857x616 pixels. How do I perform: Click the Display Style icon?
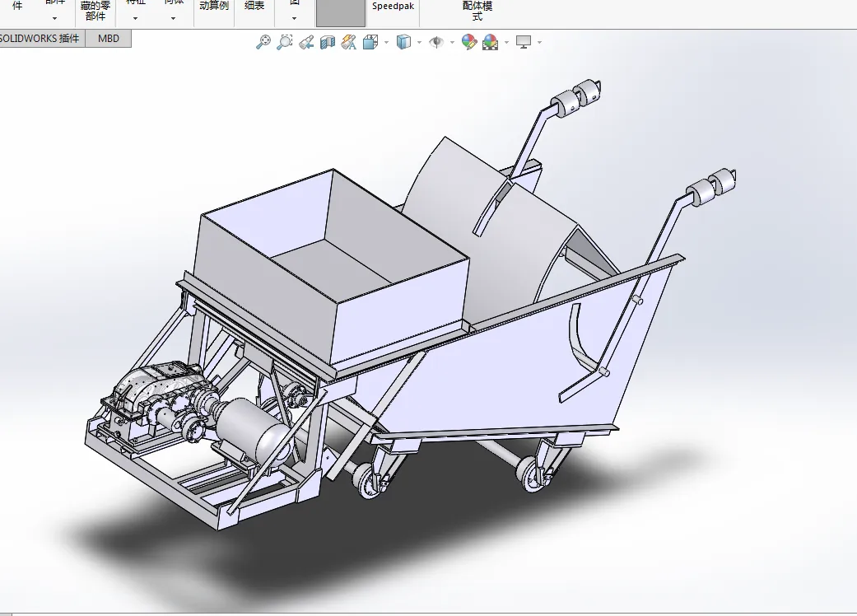(x=403, y=42)
